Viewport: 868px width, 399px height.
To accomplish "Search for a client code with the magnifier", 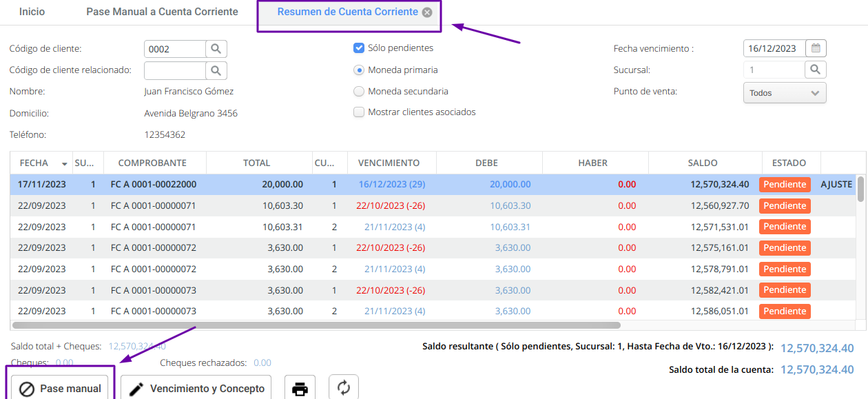I will point(216,49).
